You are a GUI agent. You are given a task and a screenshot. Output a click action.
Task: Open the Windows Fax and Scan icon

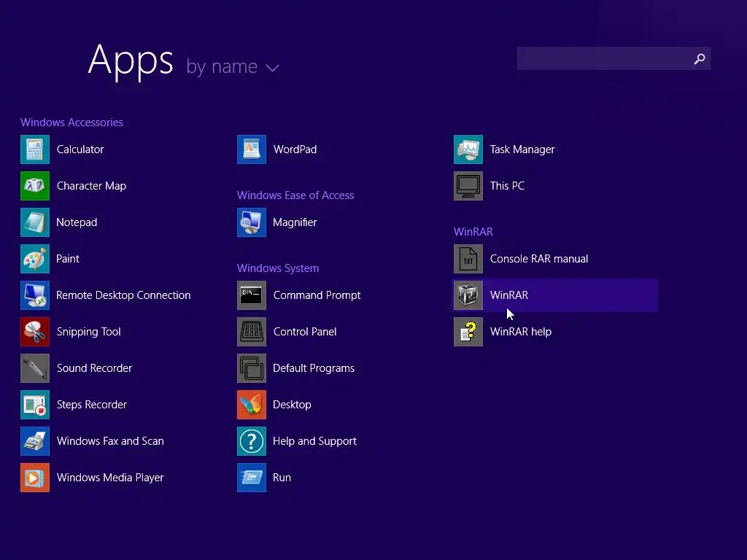pos(35,441)
